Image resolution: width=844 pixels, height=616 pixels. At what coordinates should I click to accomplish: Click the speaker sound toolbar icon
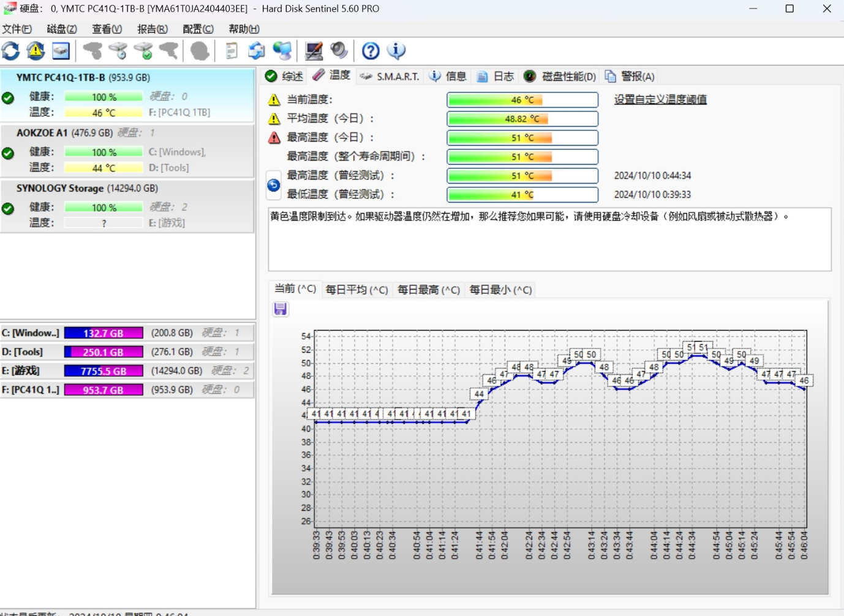[x=339, y=51]
